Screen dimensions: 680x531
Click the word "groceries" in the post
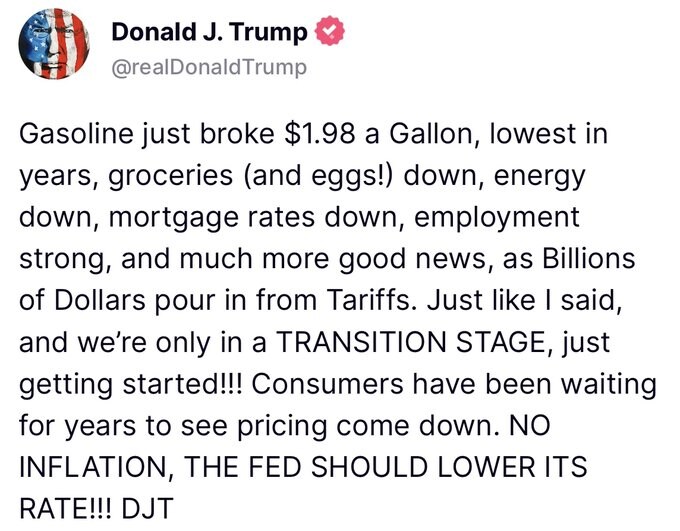click(x=170, y=177)
